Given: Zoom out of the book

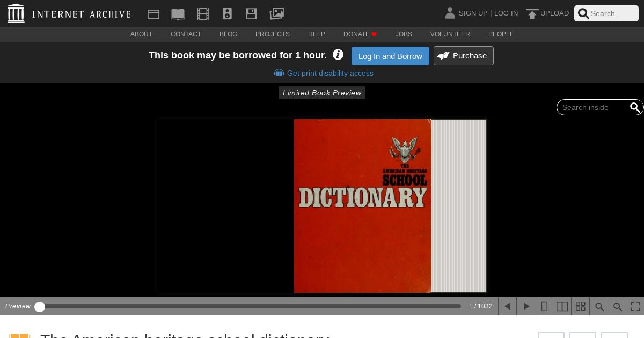Looking at the screenshot, I should [x=599, y=306].
